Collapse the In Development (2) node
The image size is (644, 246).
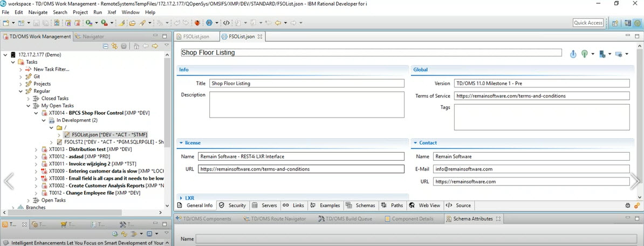pyautogui.click(x=44, y=120)
